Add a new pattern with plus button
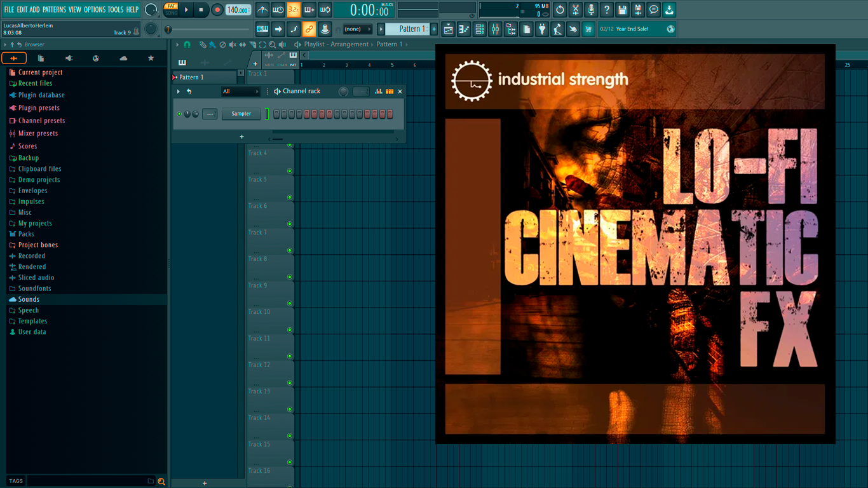Screen dimensions: 868x488 pyautogui.click(x=435, y=29)
